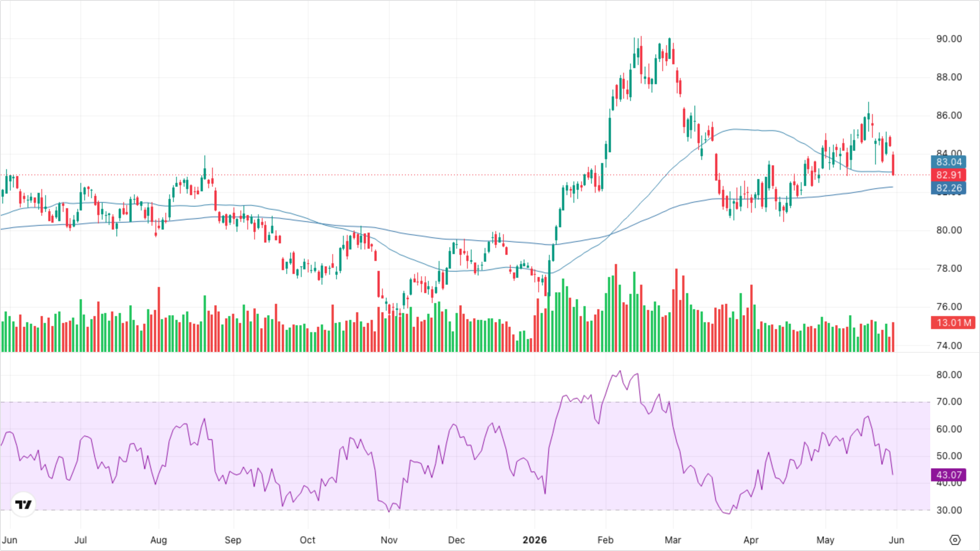This screenshot has width=980, height=551.
Task: Click the TradingView logo icon
Action: coord(23,504)
